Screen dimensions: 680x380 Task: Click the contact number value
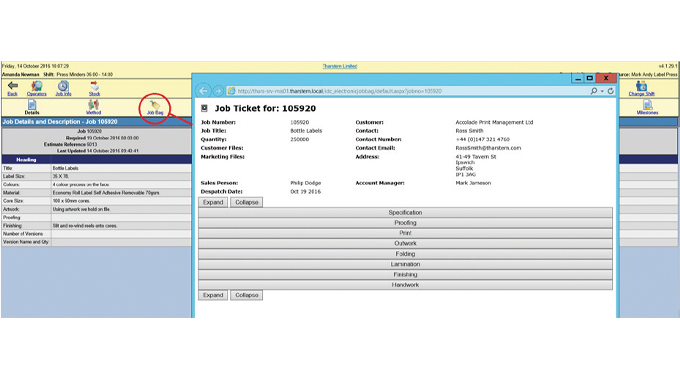483,139
